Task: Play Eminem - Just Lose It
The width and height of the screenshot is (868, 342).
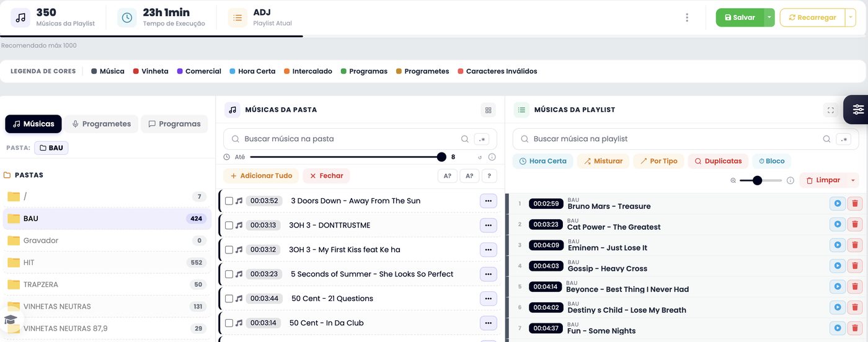Action: [x=837, y=245]
